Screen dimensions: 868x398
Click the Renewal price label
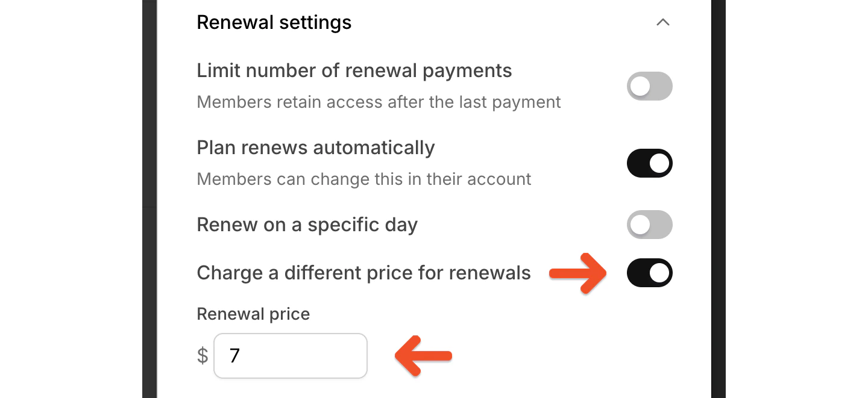pyautogui.click(x=253, y=314)
